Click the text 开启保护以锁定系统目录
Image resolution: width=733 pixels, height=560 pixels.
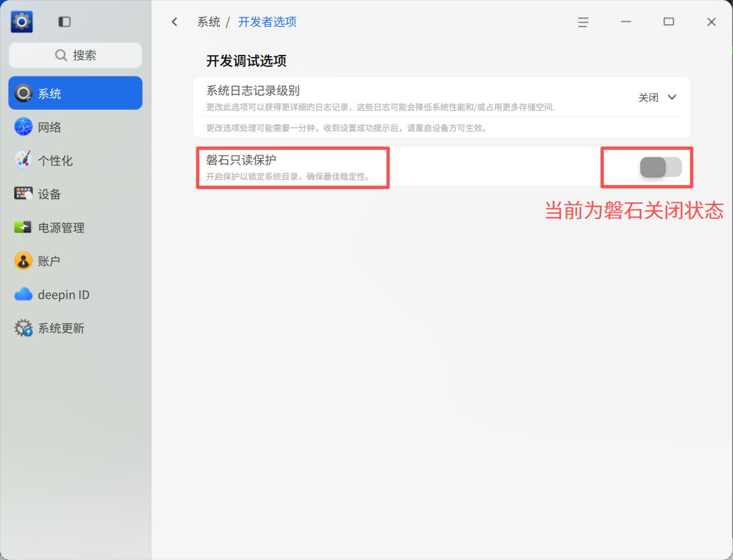point(253,177)
